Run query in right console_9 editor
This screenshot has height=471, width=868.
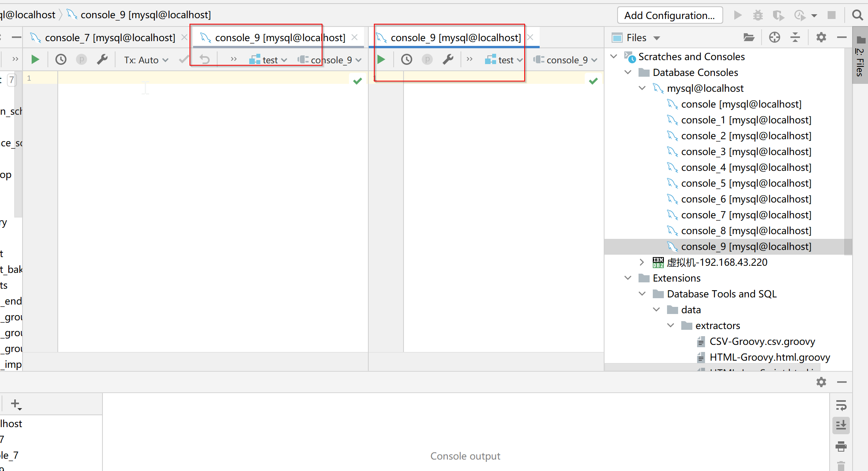pyautogui.click(x=381, y=60)
